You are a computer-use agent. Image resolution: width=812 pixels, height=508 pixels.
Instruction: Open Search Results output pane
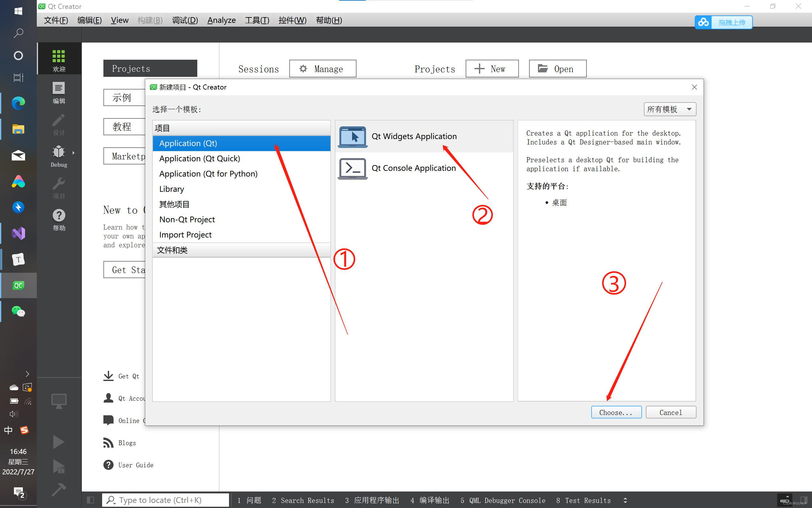303,500
